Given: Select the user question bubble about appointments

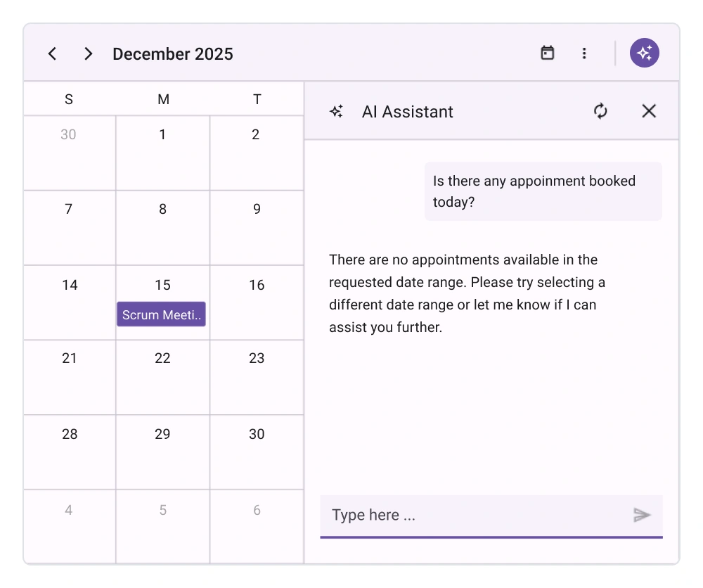Looking at the screenshot, I should pyautogui.click(x=543, y=191).
